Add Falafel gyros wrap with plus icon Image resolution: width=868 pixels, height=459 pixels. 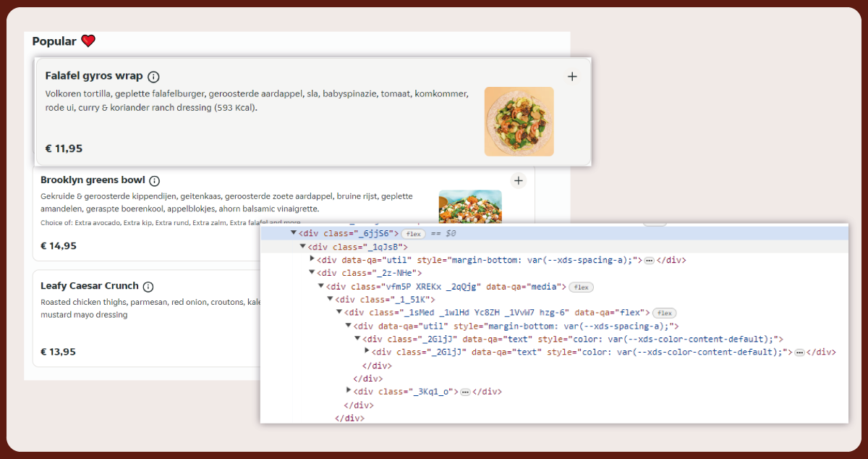[x=572, y=76]
